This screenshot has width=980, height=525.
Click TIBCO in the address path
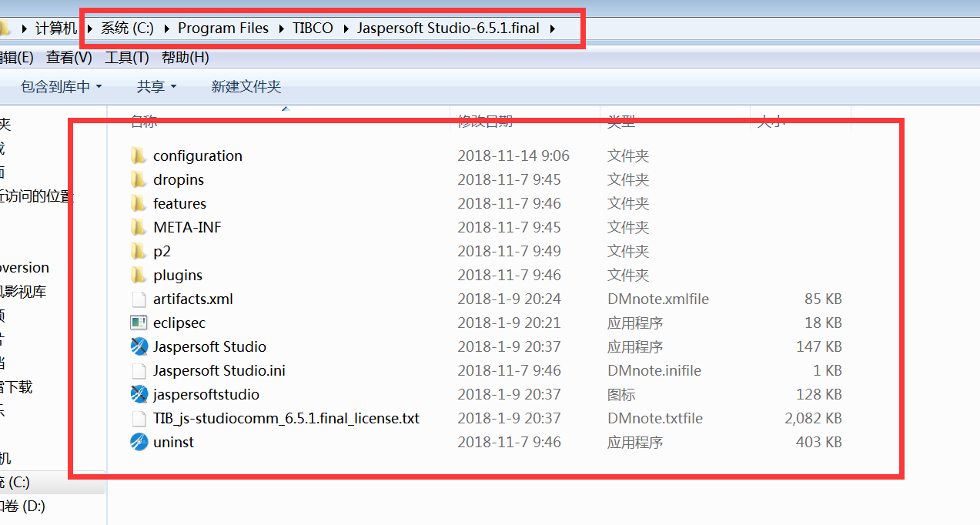pyautogui.click(x=313, y=28)
